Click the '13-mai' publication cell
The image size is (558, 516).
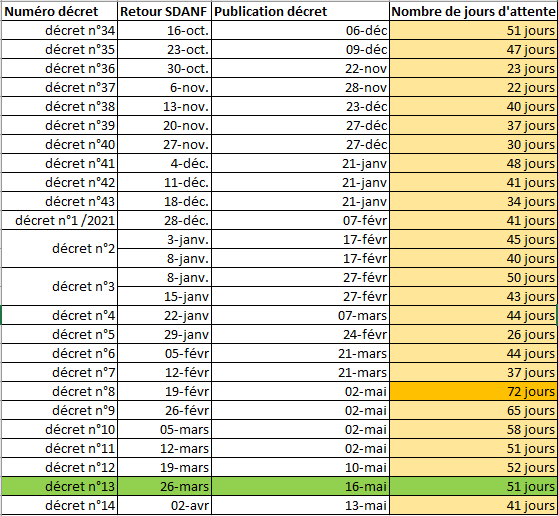pyautogui.click(x=300, y=505)
